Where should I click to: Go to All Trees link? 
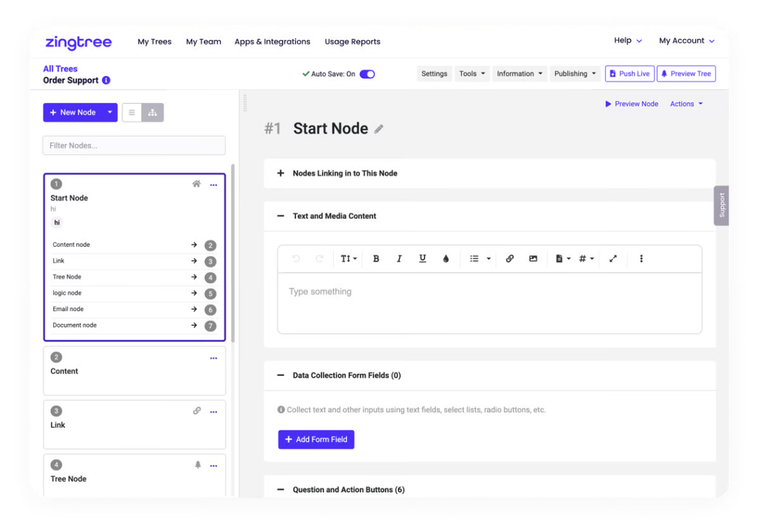tap(60, 68)
